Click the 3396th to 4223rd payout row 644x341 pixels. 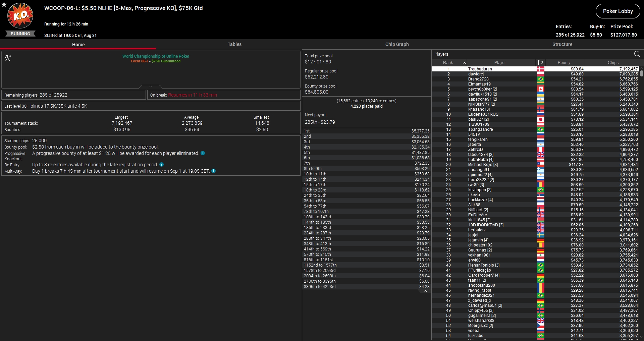tap(367, 287)
